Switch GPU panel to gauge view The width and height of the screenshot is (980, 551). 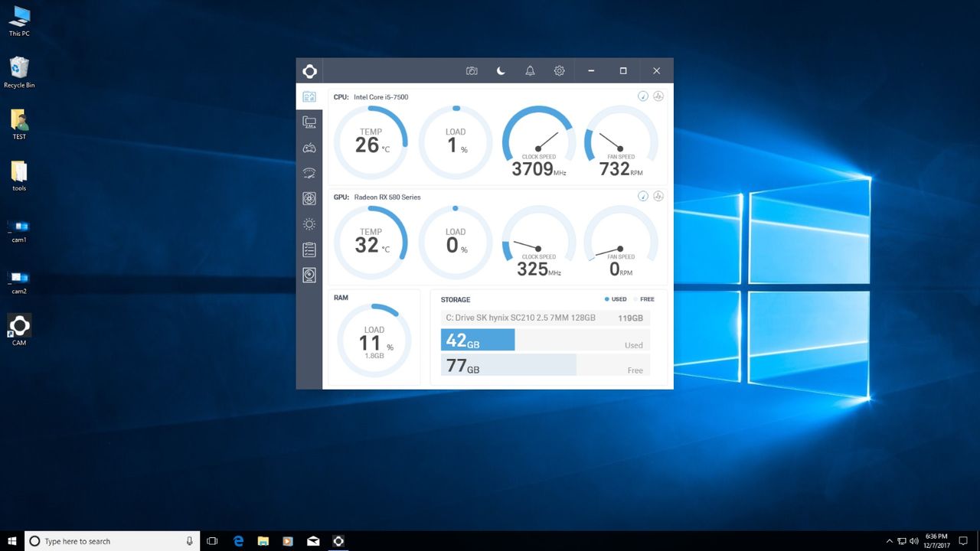643,196
